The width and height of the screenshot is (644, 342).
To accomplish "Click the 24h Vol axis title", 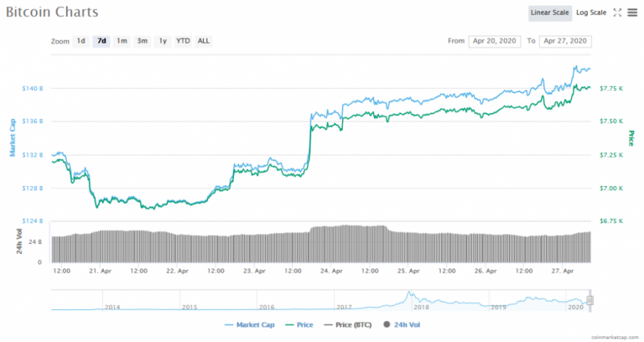I will tap(19, 241).
